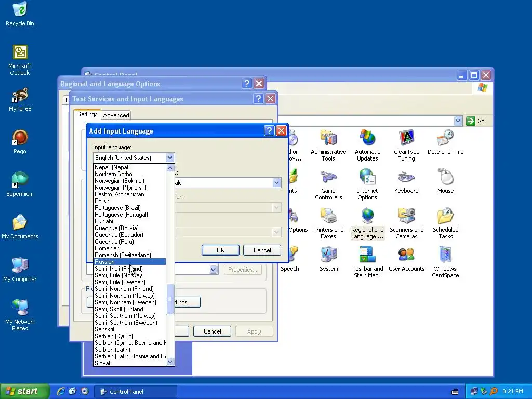Collapse the Input language combo box arrow
Viewport: 532px width, 399px height.
point(170,158)
